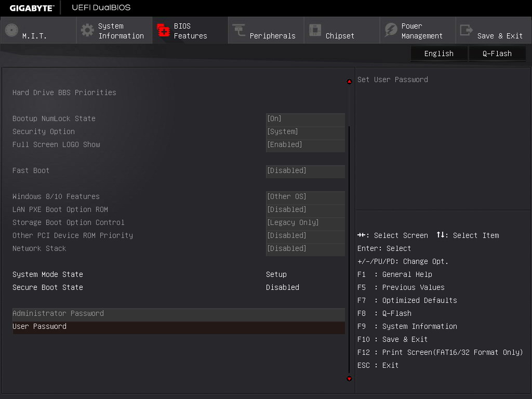
Task: Click the English language button
Action: point(438,54)
